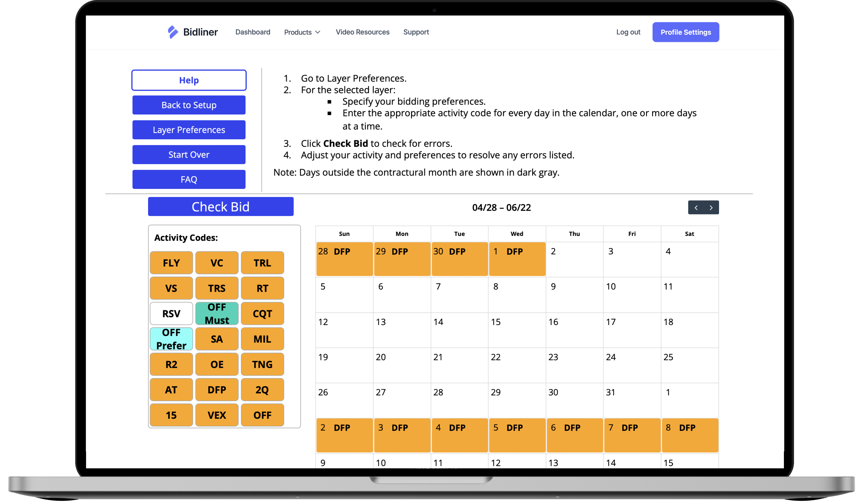Click Log out link

[628, 32]
